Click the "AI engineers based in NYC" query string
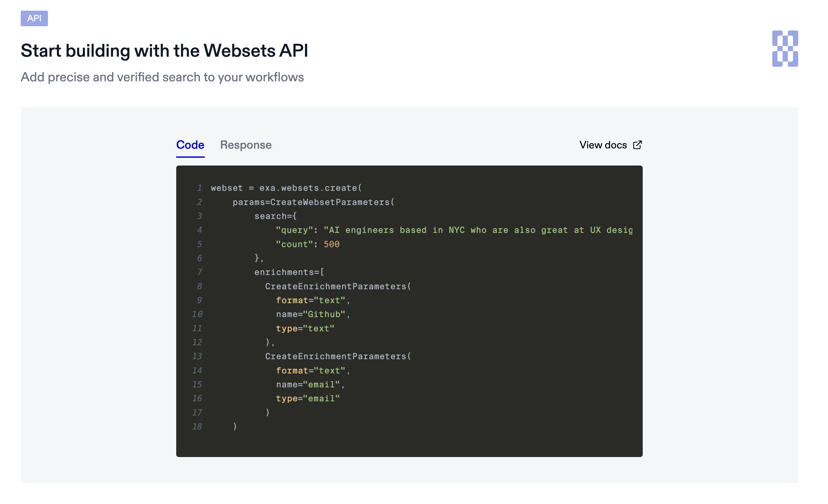828x504 pixels. coord(477,230)
